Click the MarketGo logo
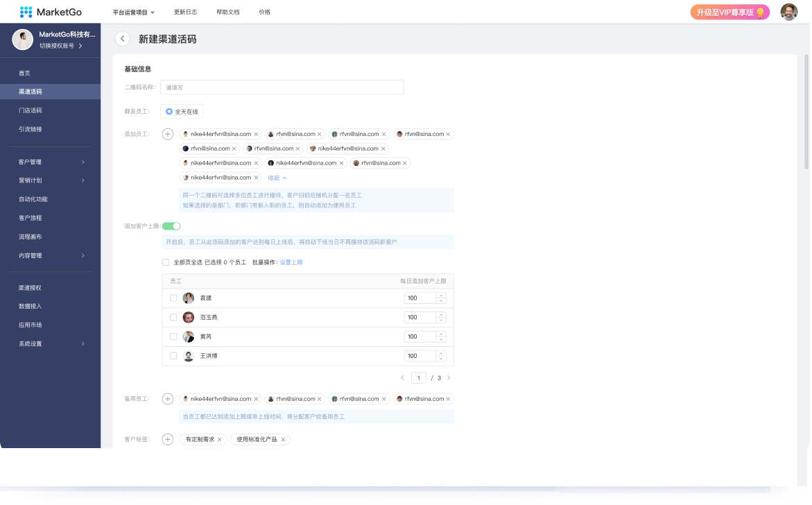812x505 pixels. coord(50,12)
